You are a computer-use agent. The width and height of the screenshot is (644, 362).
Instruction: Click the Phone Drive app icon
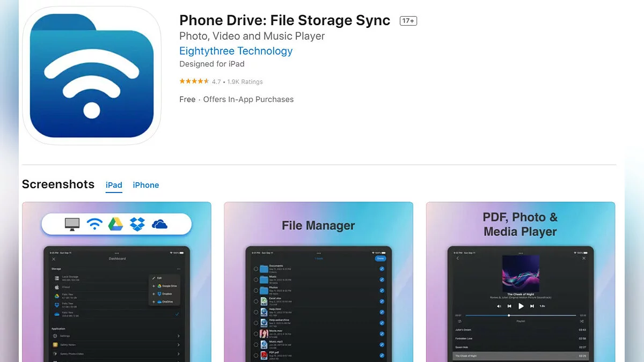coord(92,76)
